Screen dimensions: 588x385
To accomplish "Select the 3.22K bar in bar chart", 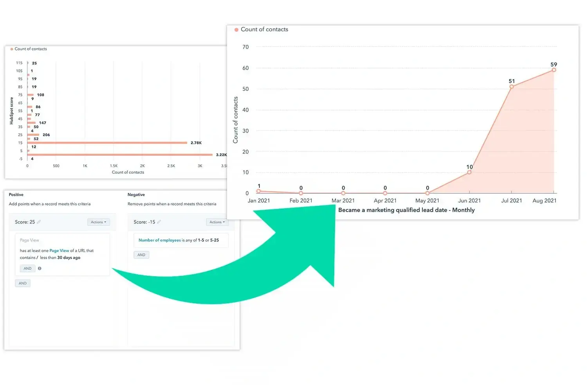I will click(x=119, y=155).
